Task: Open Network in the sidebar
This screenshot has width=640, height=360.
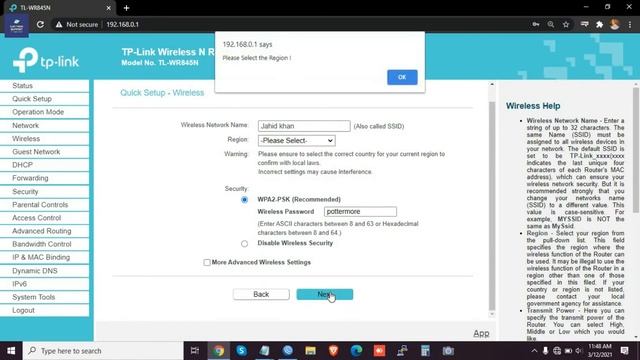Action: [x=44, y=125]
